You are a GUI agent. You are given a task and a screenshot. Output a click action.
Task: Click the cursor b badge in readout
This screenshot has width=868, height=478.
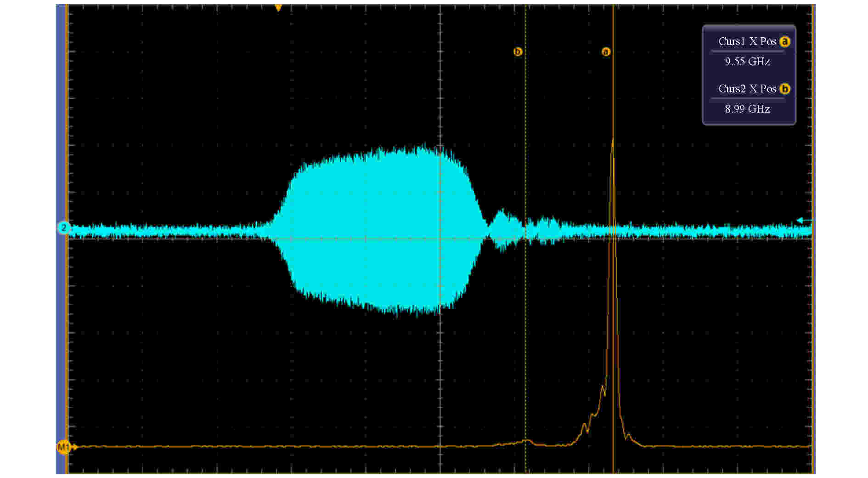[785, 89]
